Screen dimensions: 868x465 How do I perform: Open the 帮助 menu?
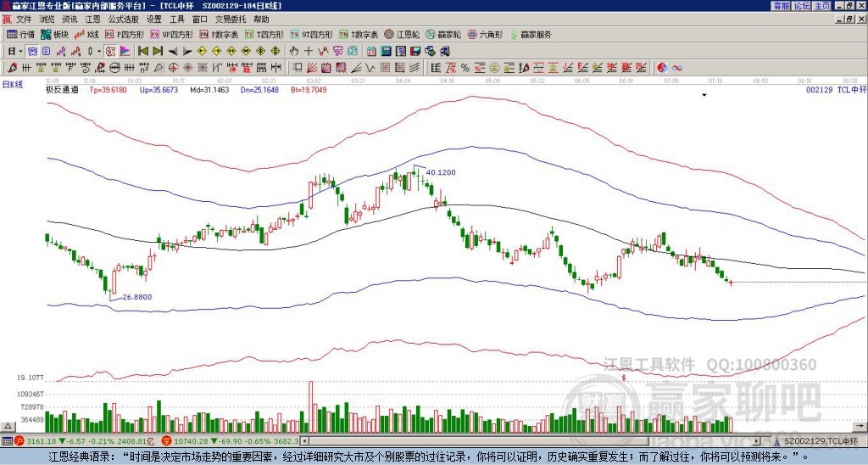[x=261, y=20]
